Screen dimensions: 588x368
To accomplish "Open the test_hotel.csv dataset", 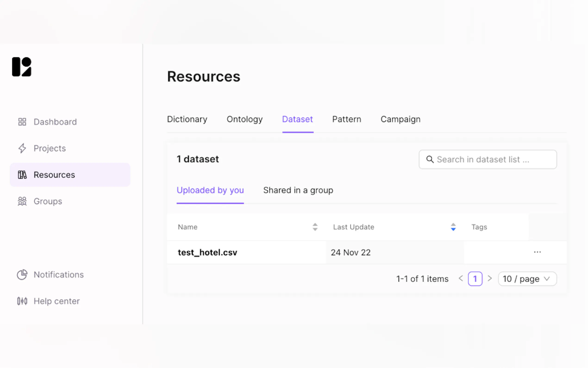I will click(207, 252).
